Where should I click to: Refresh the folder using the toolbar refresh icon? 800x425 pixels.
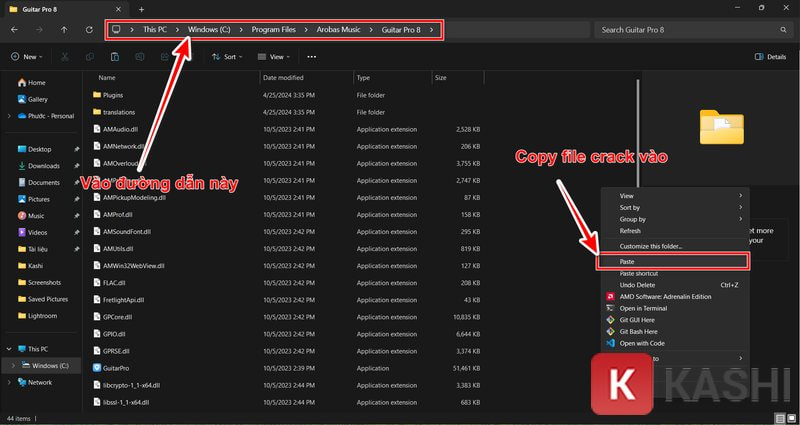[x=90, y=30]
